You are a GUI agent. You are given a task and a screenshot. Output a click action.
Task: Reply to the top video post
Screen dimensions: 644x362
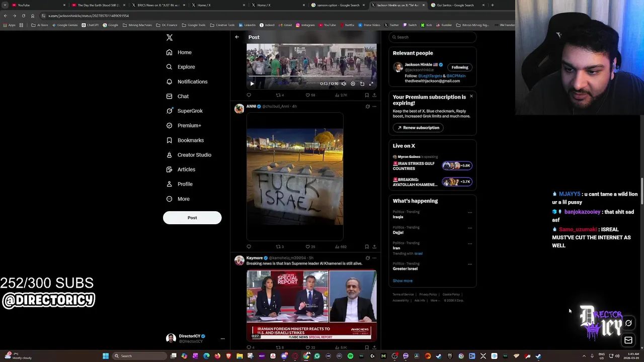tap(249, 95)
